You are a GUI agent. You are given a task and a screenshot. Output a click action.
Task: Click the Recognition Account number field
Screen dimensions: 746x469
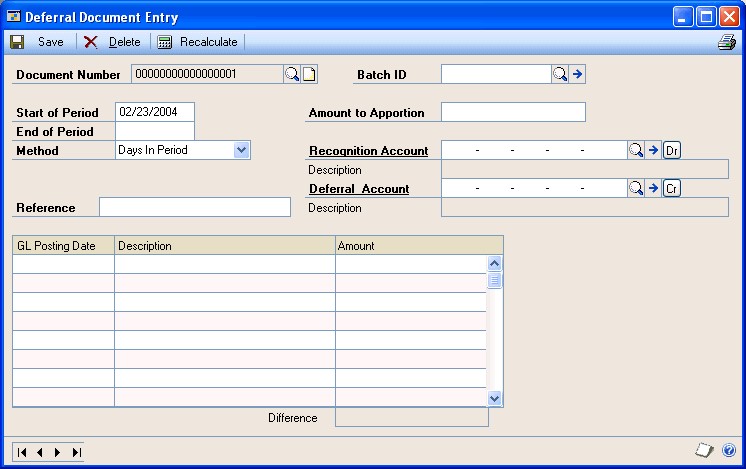(x=534, y=150)
